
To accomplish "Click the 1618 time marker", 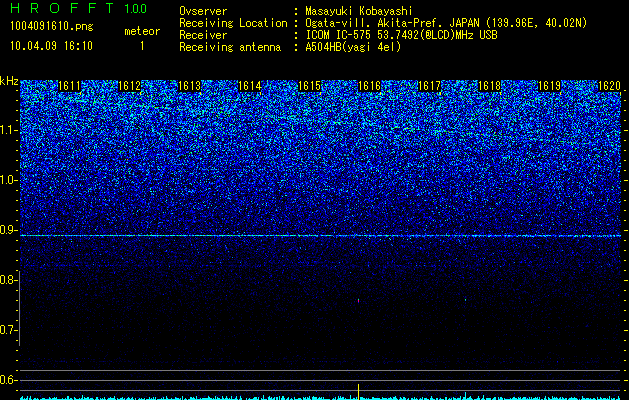I will click(x=490, y=86).
